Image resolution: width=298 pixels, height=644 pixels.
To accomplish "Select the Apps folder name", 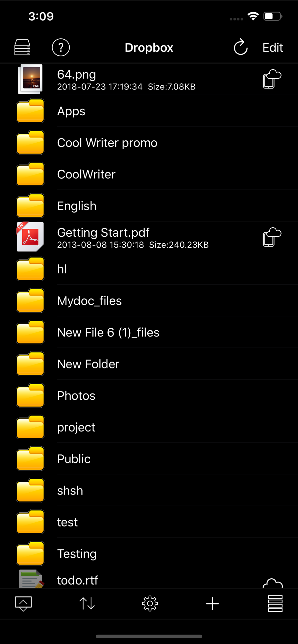I will coord(71,111).
